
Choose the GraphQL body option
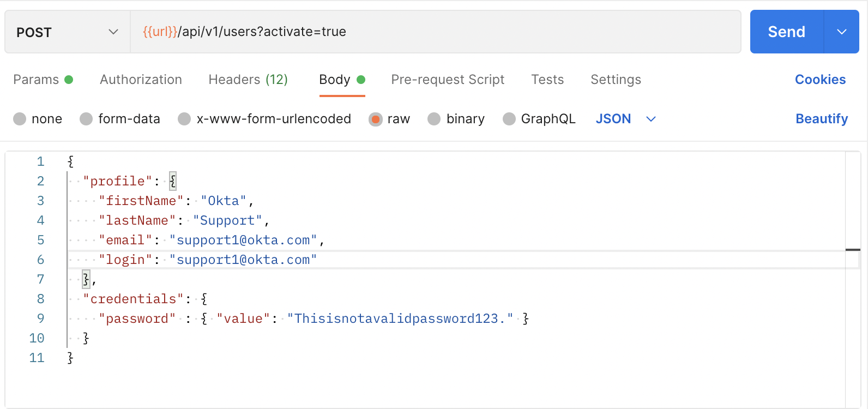coord(509,119)
